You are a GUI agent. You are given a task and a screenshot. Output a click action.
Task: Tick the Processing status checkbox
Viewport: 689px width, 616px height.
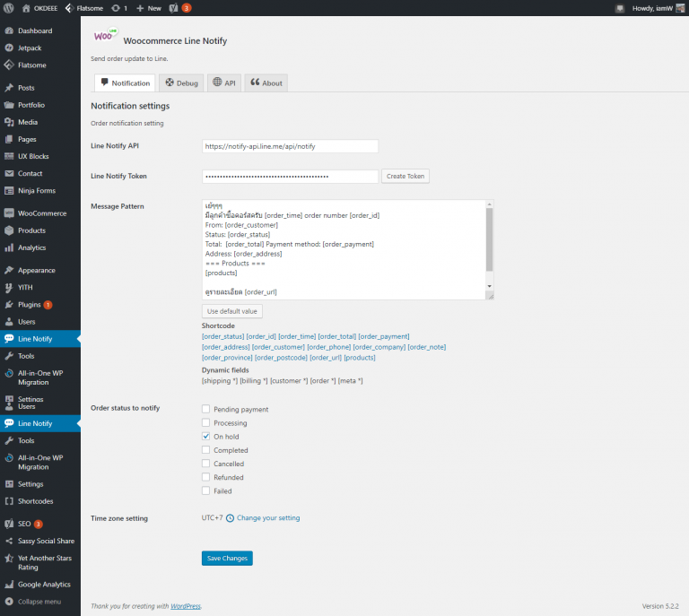[x=205, y=423]
